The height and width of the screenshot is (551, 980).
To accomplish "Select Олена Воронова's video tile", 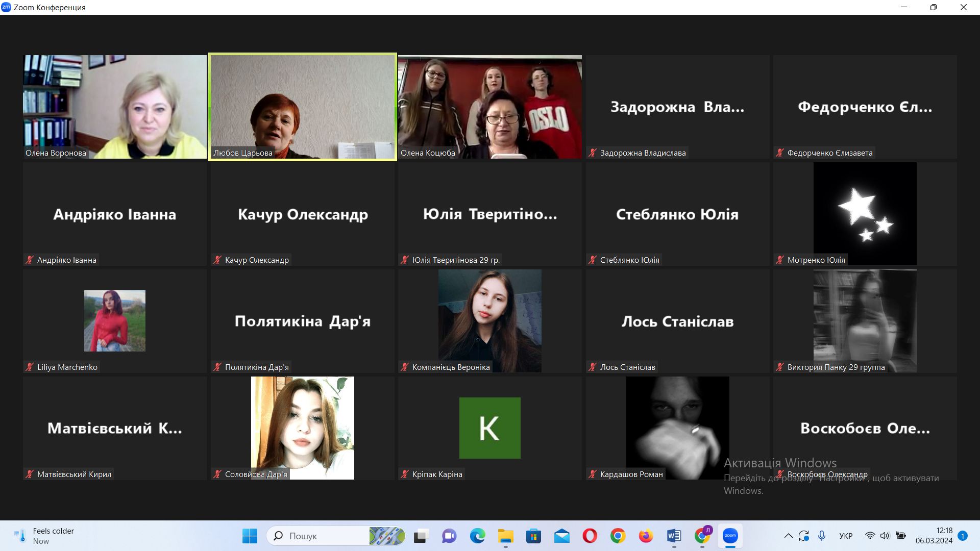I will pyautogui.click(x=115, y=107).
